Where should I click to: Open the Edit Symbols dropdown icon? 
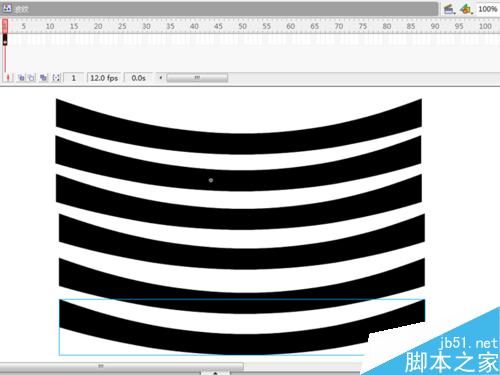coord(466,9)
